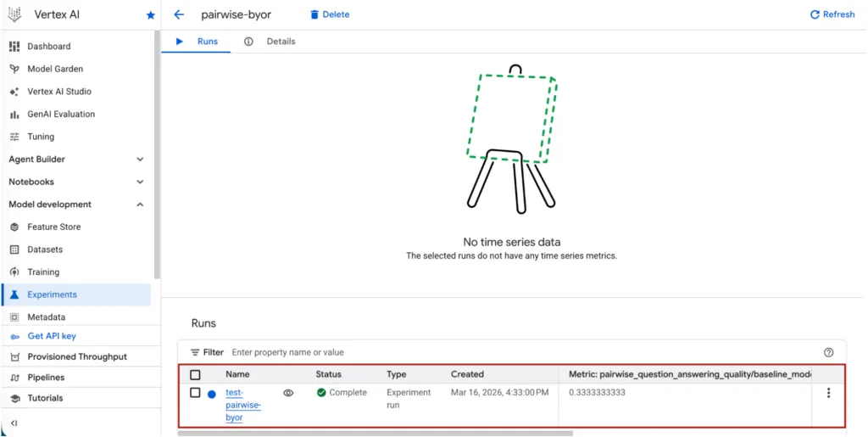
Task: Open Dashboard from the sidebar icon
Action: [15, 47]
